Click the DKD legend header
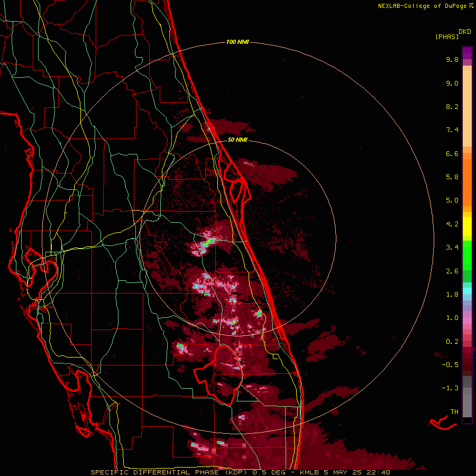 (x=465, y=32)
